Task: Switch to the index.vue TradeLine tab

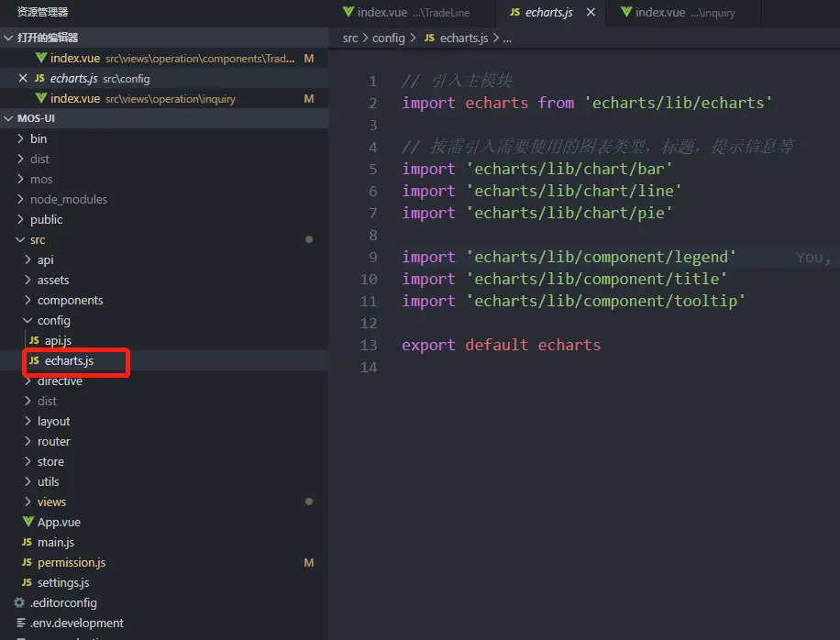Action: 406,12
